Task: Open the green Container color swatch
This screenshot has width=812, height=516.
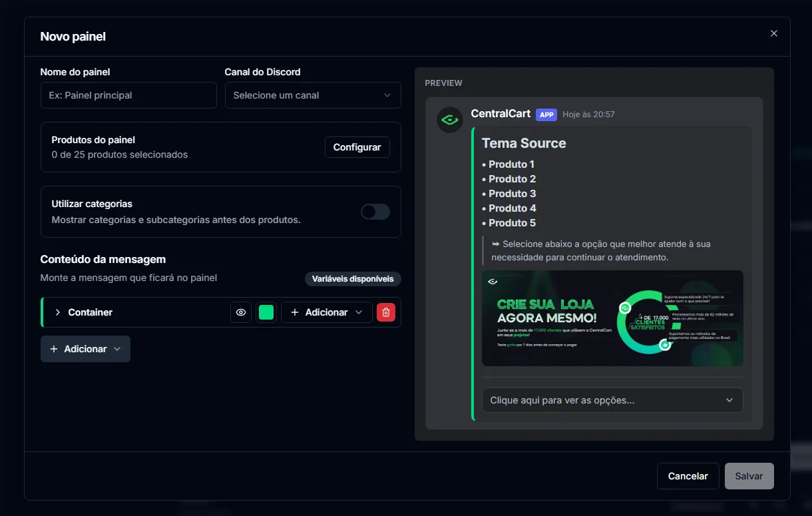Action: point(266,312)
